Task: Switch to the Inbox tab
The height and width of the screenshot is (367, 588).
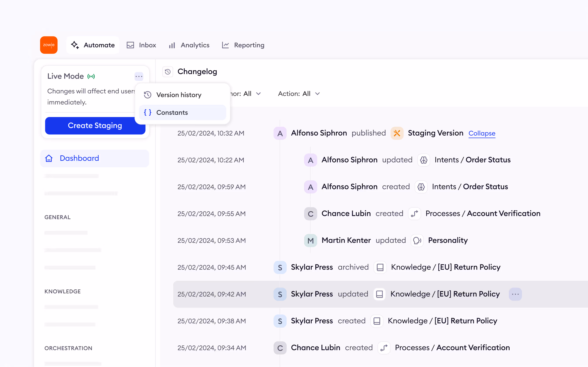Action: (x=141, y=45)
